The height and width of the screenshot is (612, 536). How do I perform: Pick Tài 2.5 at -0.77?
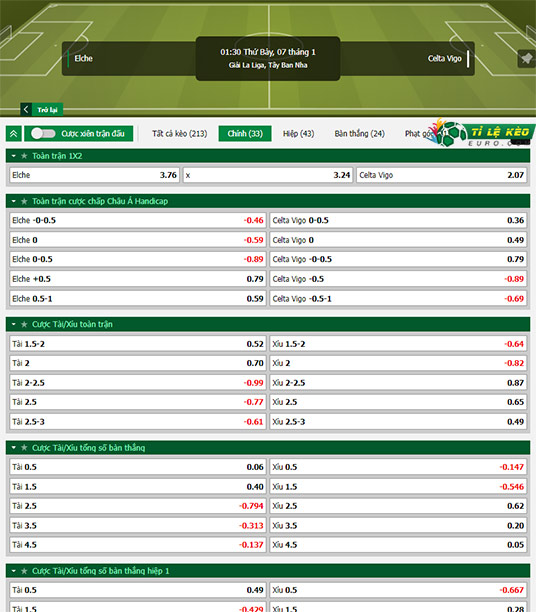point(138,402)
